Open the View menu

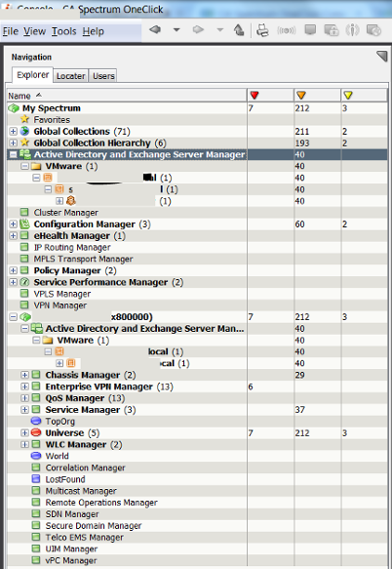(x=34, y=31)
